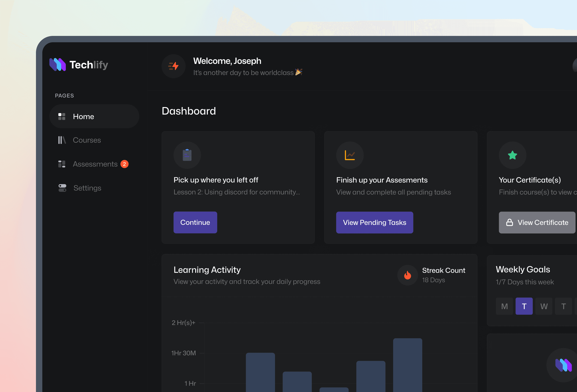Click '1/7 Days this week' text

(525, 282)
